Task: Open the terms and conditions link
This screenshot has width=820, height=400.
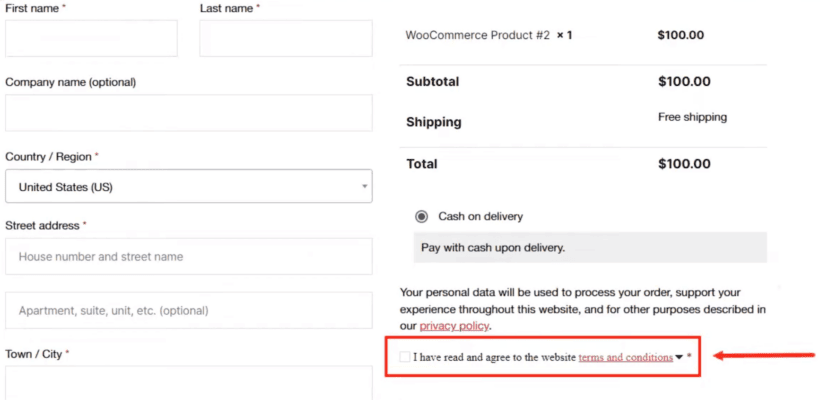Action: (625, 358)
